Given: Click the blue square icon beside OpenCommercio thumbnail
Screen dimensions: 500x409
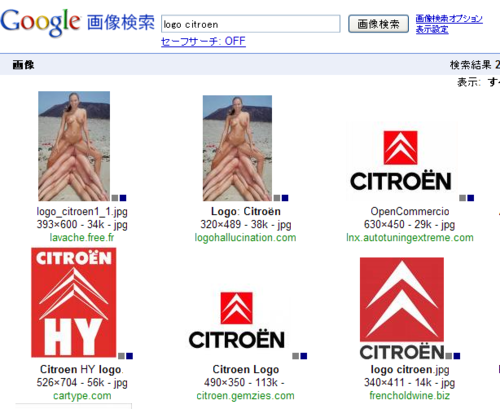Looking at the screenshot, I should coord(471,198).
